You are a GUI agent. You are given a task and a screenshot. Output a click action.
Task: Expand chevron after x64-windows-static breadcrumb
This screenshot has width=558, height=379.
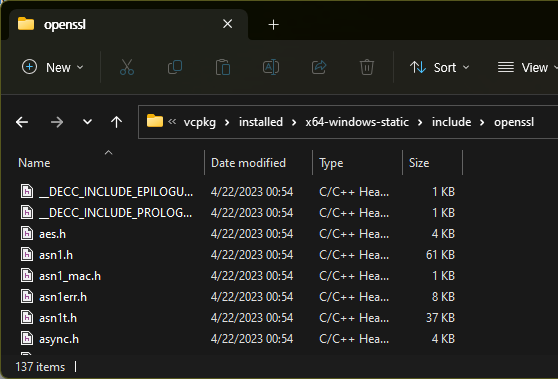[420, 122]
